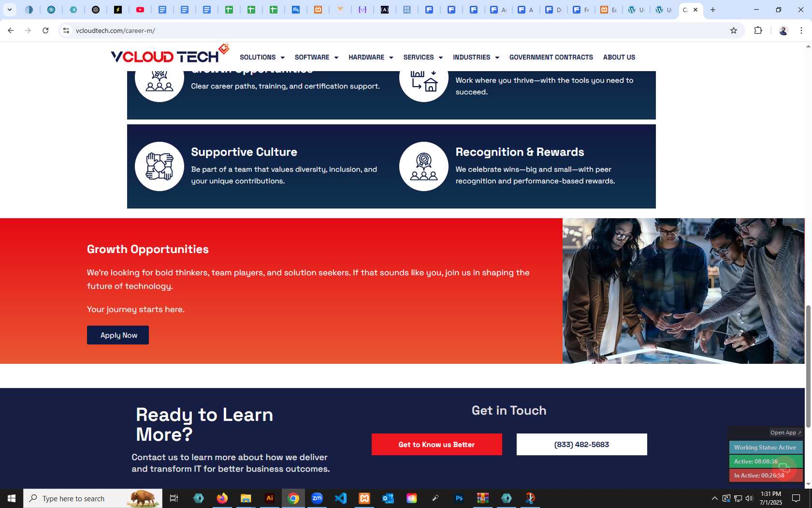Switch to the first green Sheets tab
Screen dimensions: 812x508
pos(229,10)
